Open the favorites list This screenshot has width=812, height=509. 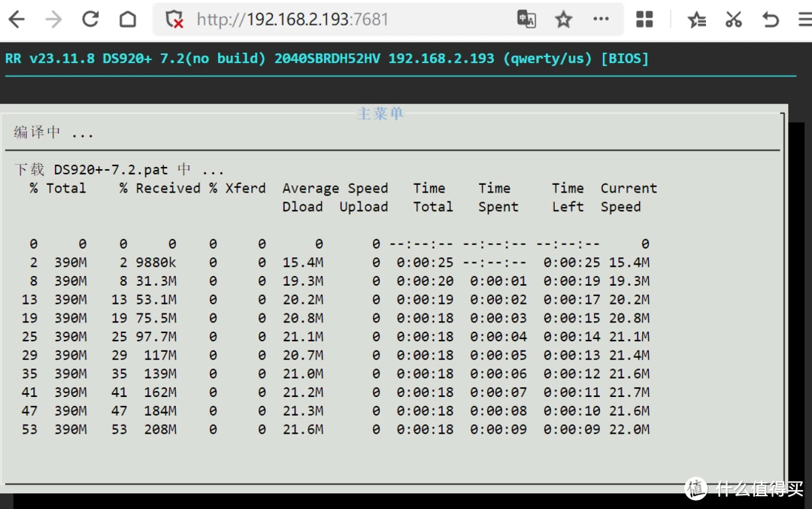[x=696, y=20]
